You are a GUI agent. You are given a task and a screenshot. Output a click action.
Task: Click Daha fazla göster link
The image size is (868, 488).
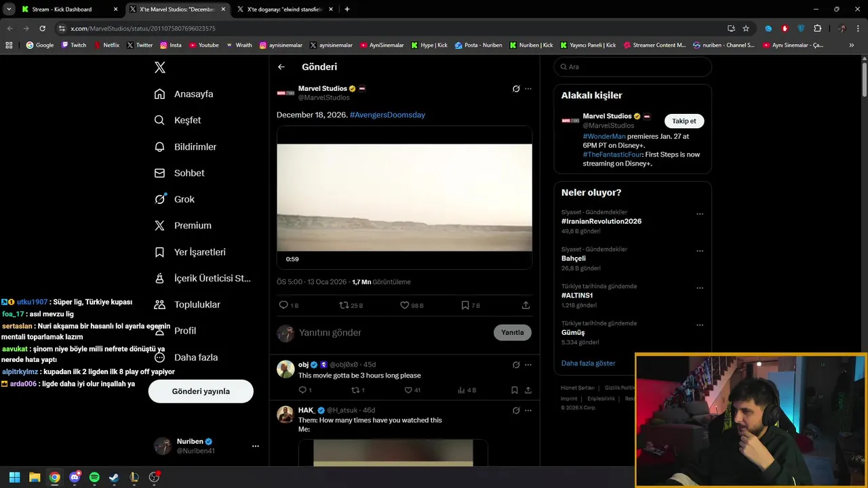[588, 363]
